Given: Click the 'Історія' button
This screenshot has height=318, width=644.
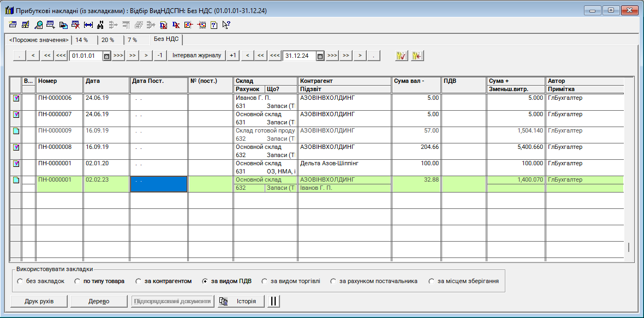Looking at the screenshot, I should (241, 301).
